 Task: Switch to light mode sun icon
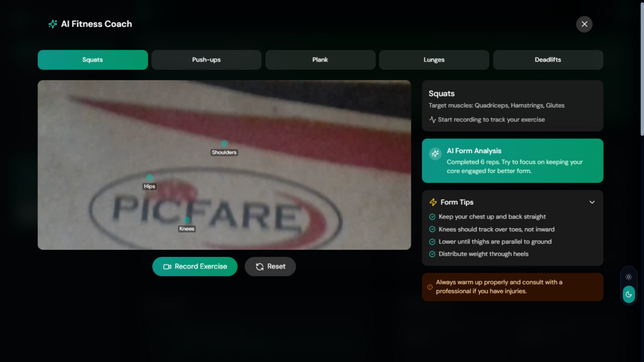(629, 277)
